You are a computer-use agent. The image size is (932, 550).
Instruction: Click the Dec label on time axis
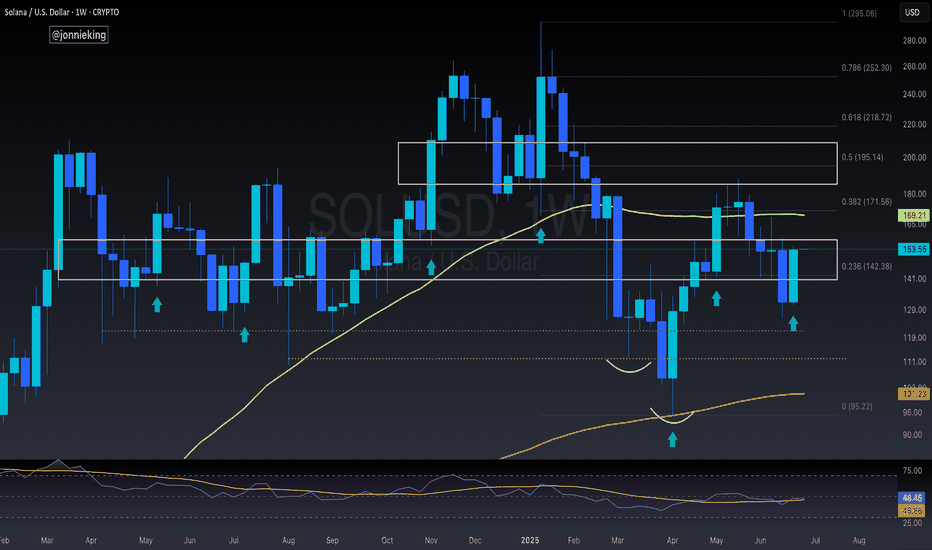pyautogui.click(x=475, y=540)
